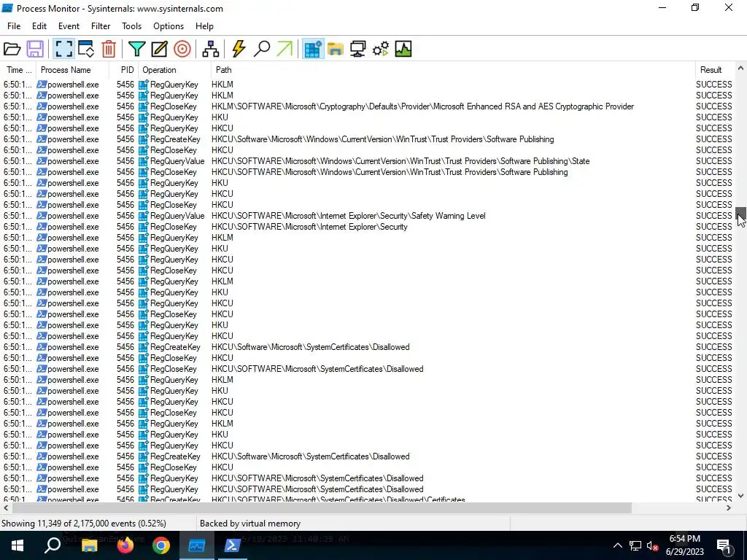Click the RegCreateKey Trust Providers\Software Publishing path
The height and width of the screenshot is (560, 747).
pyautogui.click(x=382, y=139)
